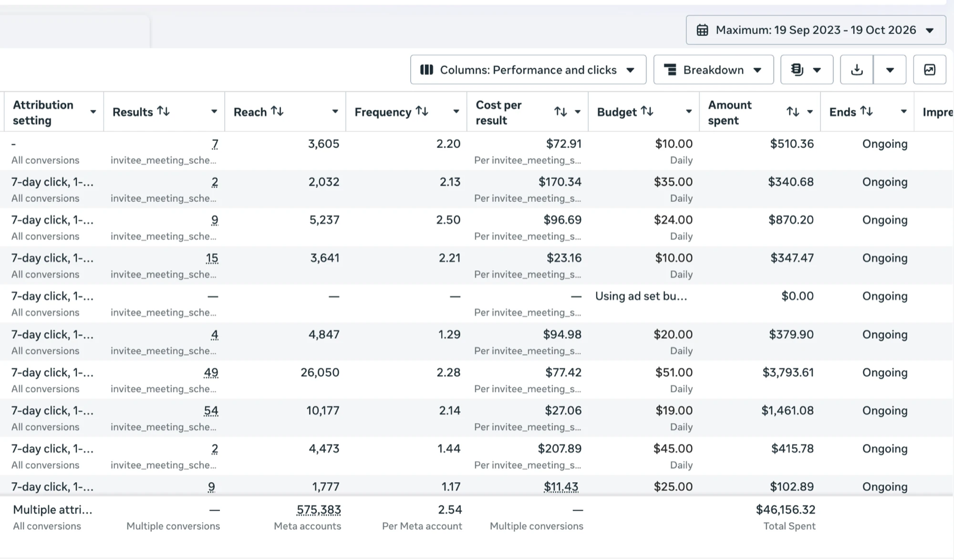The height and width of the screenshot is (560, 954).
Task: Select cost per result $207.89
Action: coord(560,449)
